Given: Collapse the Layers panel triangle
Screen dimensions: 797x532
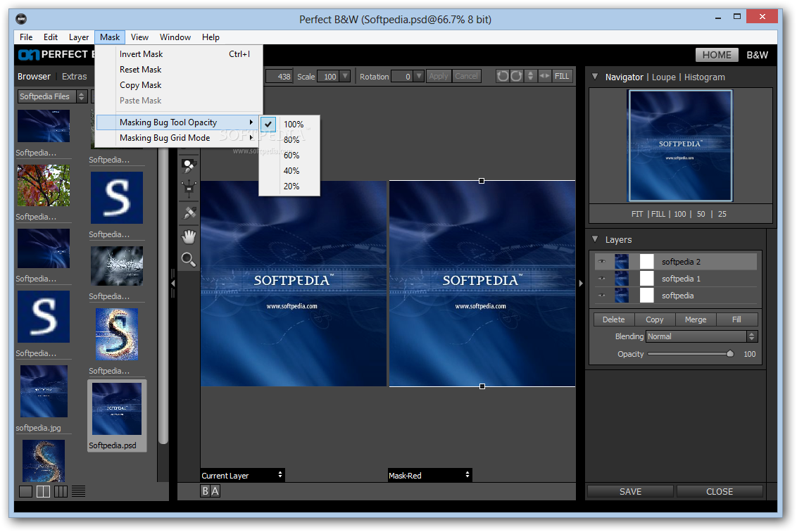Looking at the screenshot, I should (x=595, y=239).
